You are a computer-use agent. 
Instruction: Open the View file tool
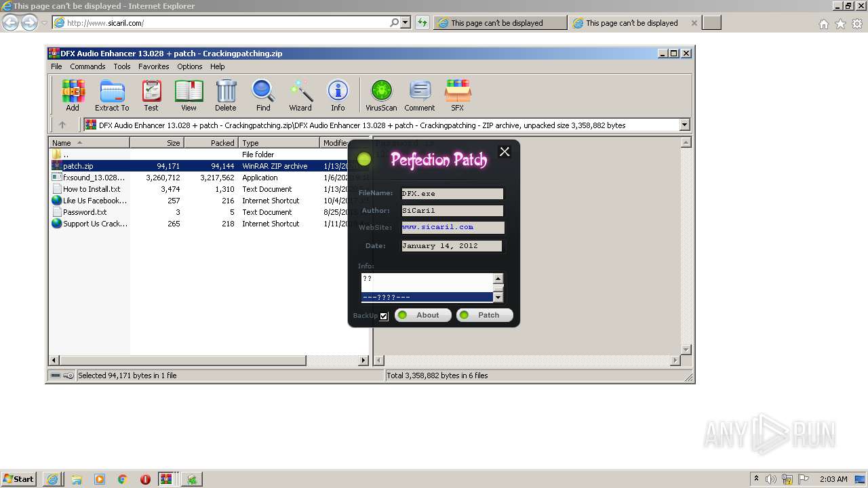pos(189,95)
